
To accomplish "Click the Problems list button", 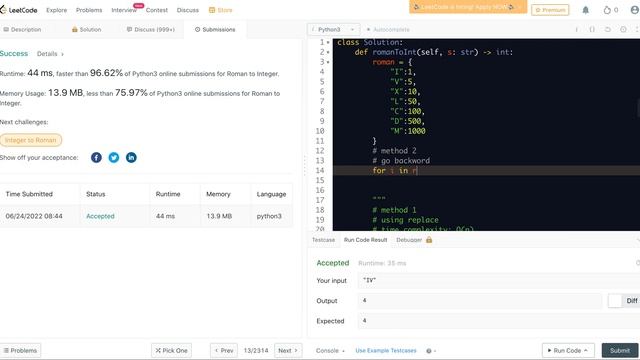I will tap(20, 351).
